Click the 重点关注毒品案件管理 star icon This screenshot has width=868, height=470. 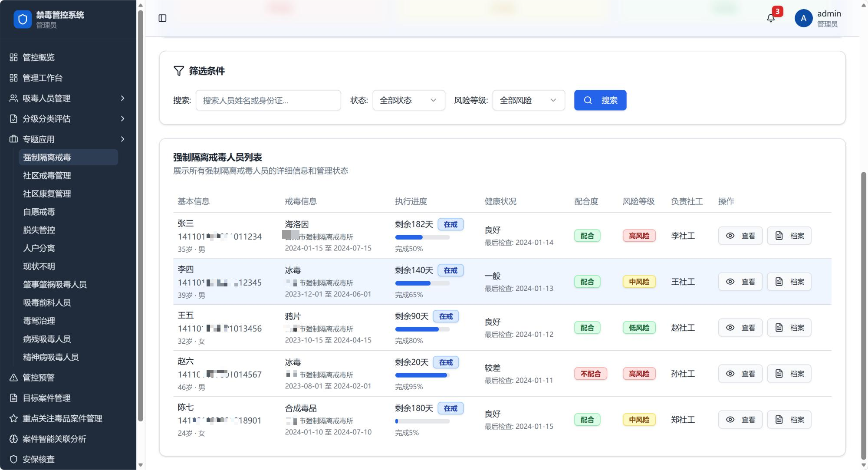click(14, 418)
